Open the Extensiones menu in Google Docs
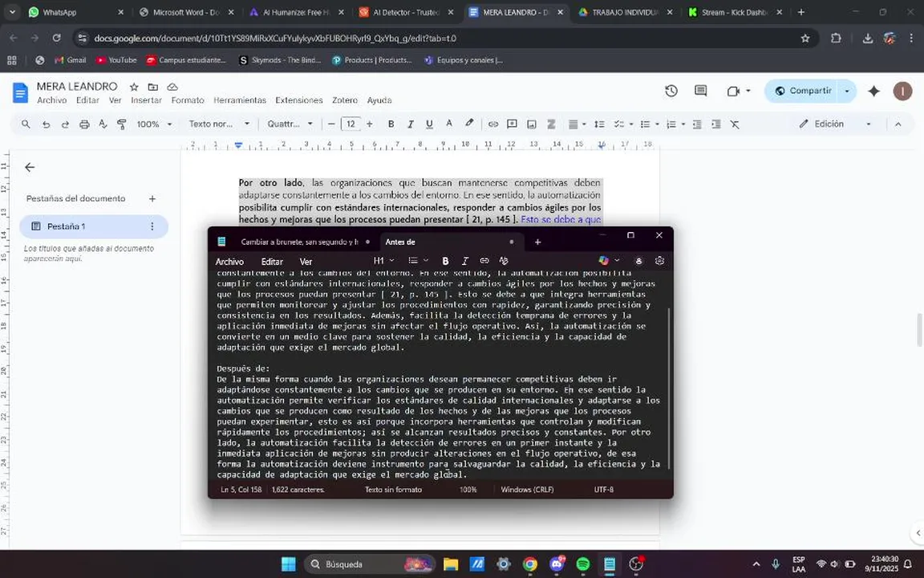Screen dimensions: 924x578 [x=298, y=100]
